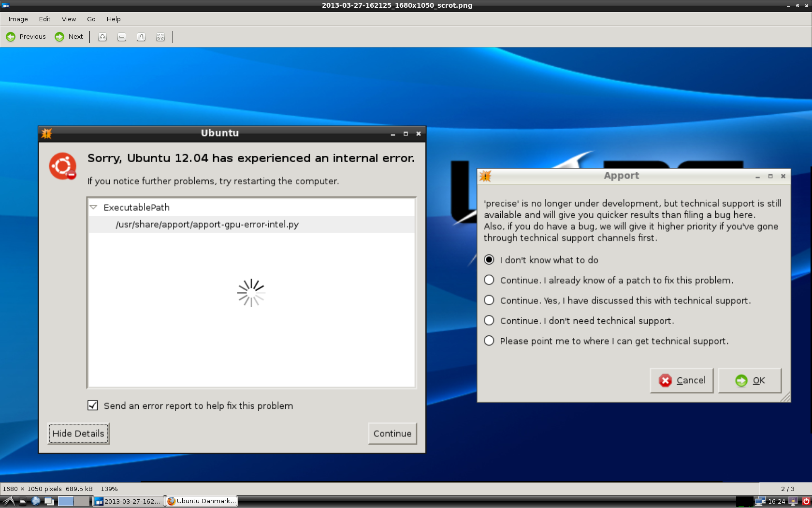Click the 2 / 3 image counter
Screen dimensions: 812x508
787,489
